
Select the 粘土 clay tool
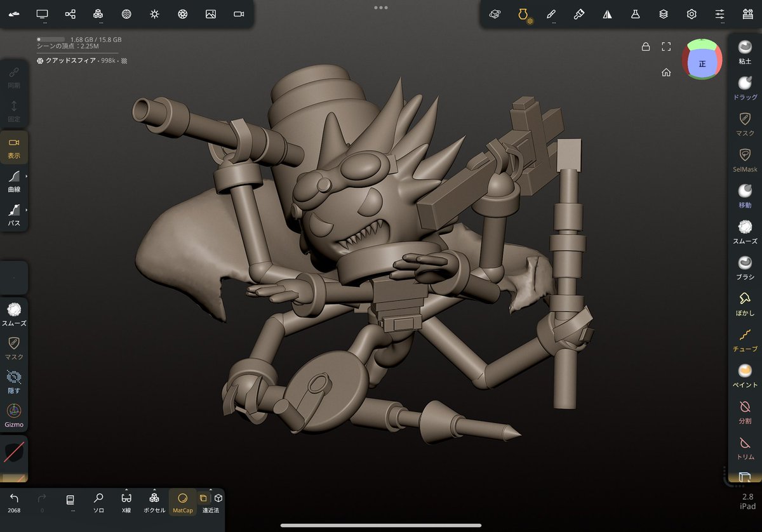point(745,51)
